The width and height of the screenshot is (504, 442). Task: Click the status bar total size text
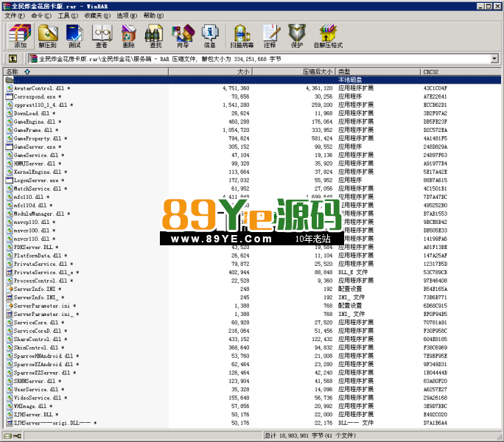click(x=310, y=435)
